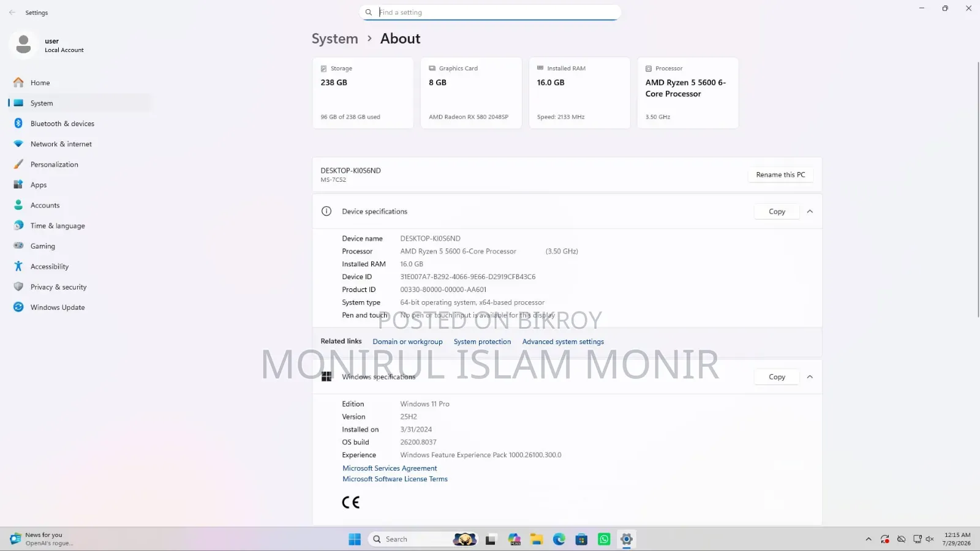Open Network & internet settings

point(80,144)
